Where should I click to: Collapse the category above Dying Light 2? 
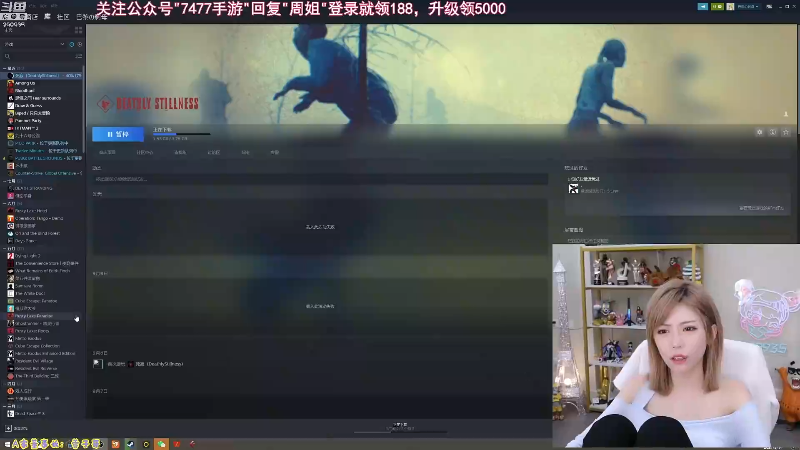(x=5, y=248)
